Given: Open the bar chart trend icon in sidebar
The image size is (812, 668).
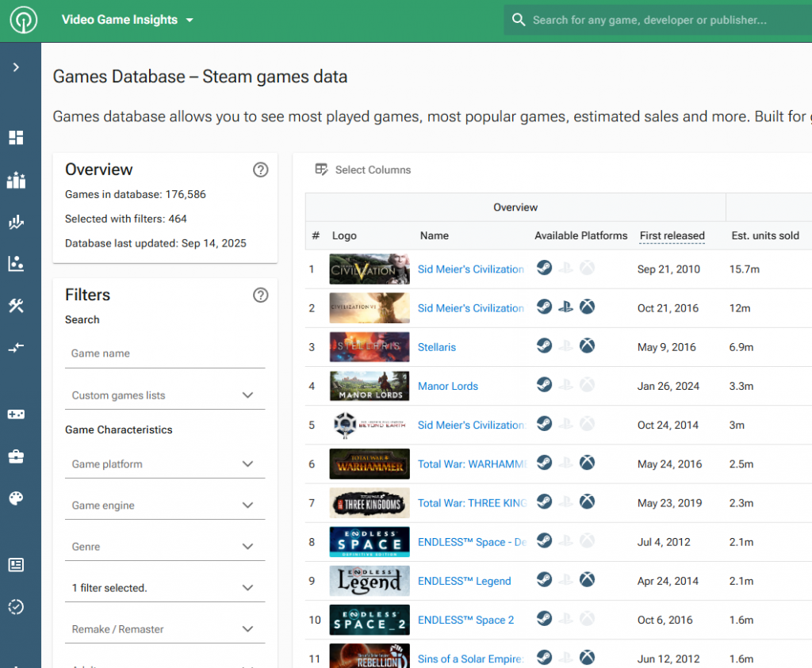Looking at the screenshot, I should (16, 222).
